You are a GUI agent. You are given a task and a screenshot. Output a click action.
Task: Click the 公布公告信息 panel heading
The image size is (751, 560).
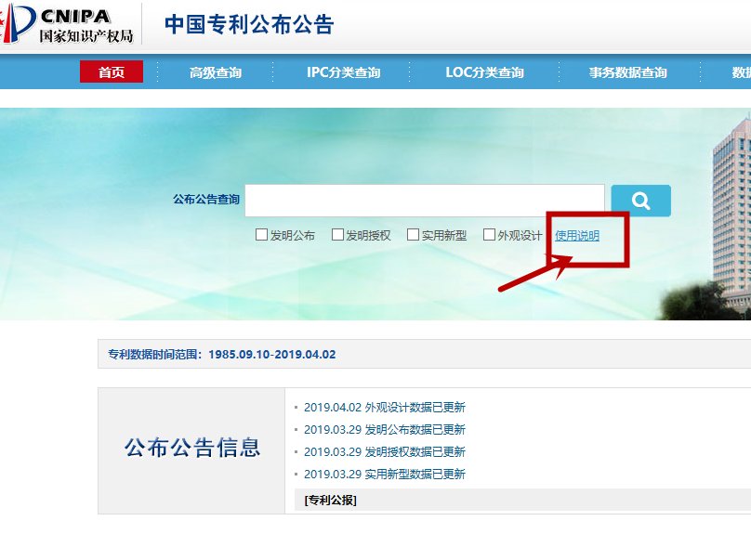pos(192,449)
